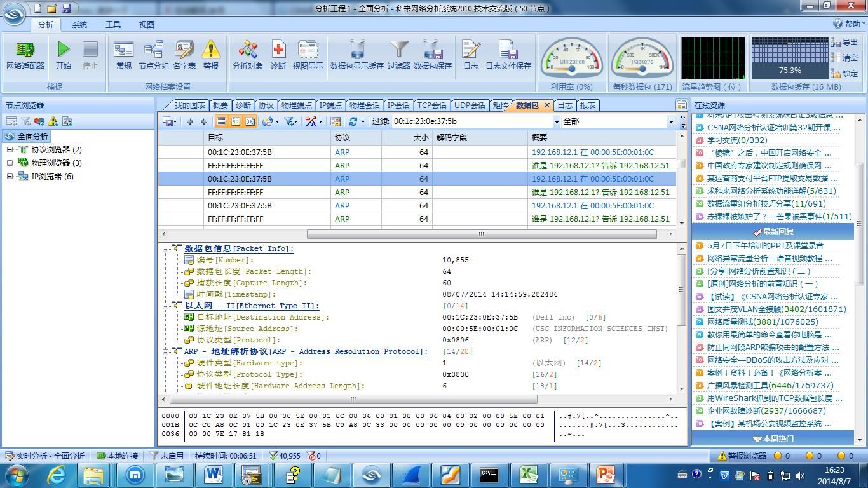868x488 pixels.
Task: Click the 警报 alarm settings icon
Action: [x=210, y=55]
